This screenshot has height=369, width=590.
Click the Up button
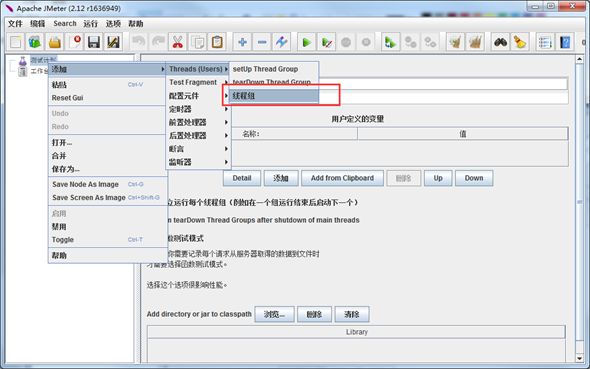438,178
